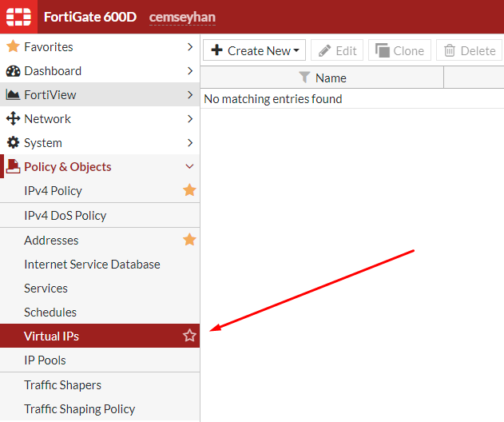Image resolution: width=504 pixels, height=422 pixels.
Task: Click the System gear icon
Action: (x=13, y=142)
